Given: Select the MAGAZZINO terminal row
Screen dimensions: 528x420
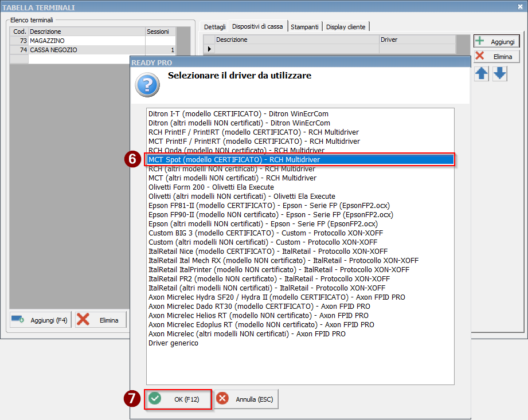Looking at the screenshot, I should pyautogui.click(x=86, y=41).
